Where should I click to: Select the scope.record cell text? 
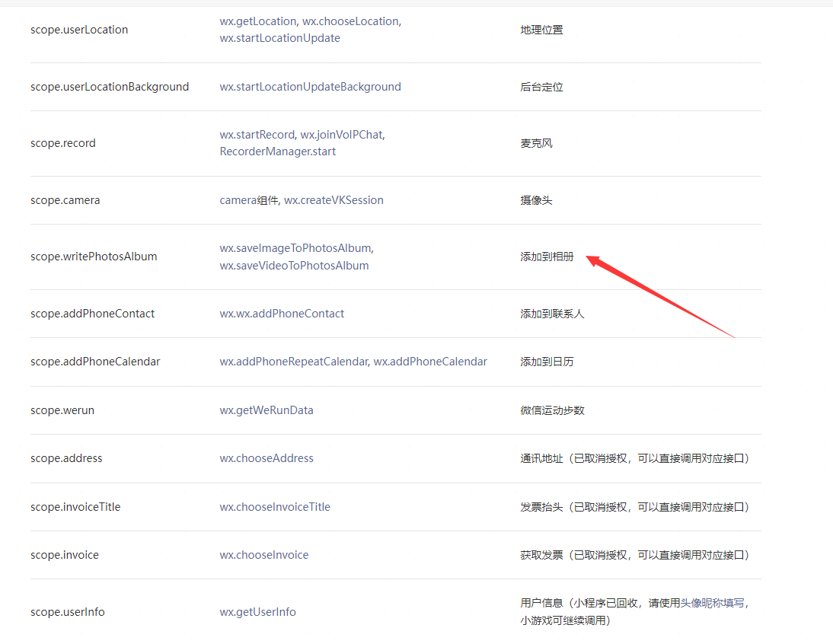tap(63, 143)
